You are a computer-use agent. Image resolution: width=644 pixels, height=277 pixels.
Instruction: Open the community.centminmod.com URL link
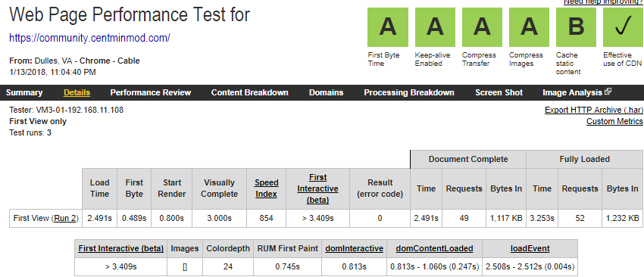click(89, 38)
